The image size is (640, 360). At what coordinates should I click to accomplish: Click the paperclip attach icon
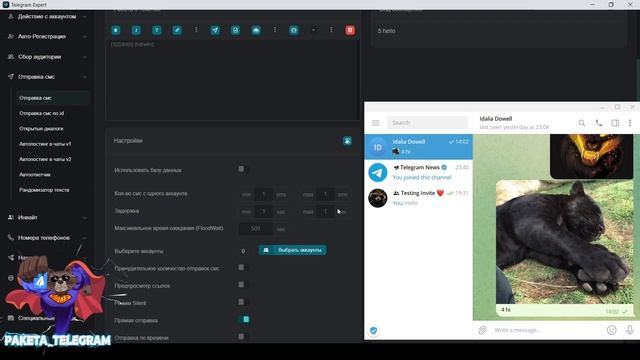(x=482, y=330)
